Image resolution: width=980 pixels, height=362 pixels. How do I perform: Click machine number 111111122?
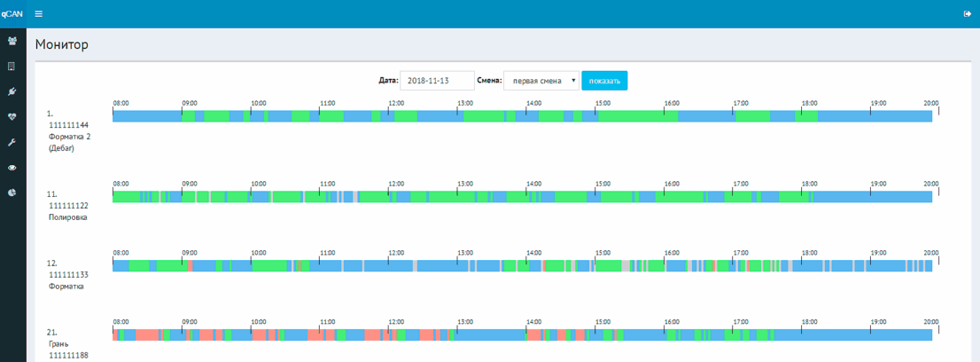coord(68,206)
